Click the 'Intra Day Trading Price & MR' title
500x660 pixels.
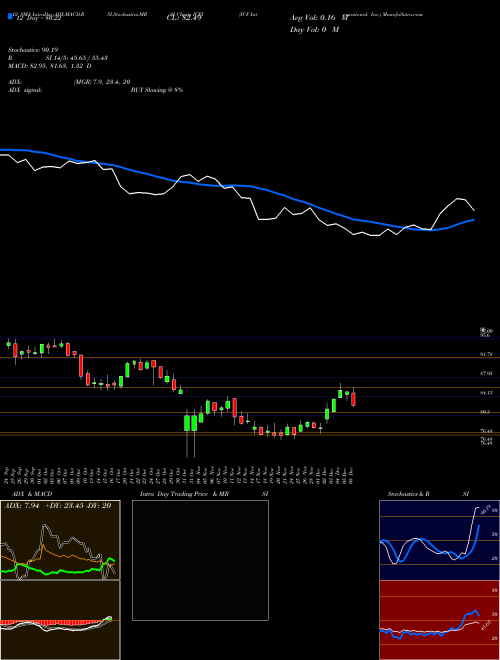[184, 494]
